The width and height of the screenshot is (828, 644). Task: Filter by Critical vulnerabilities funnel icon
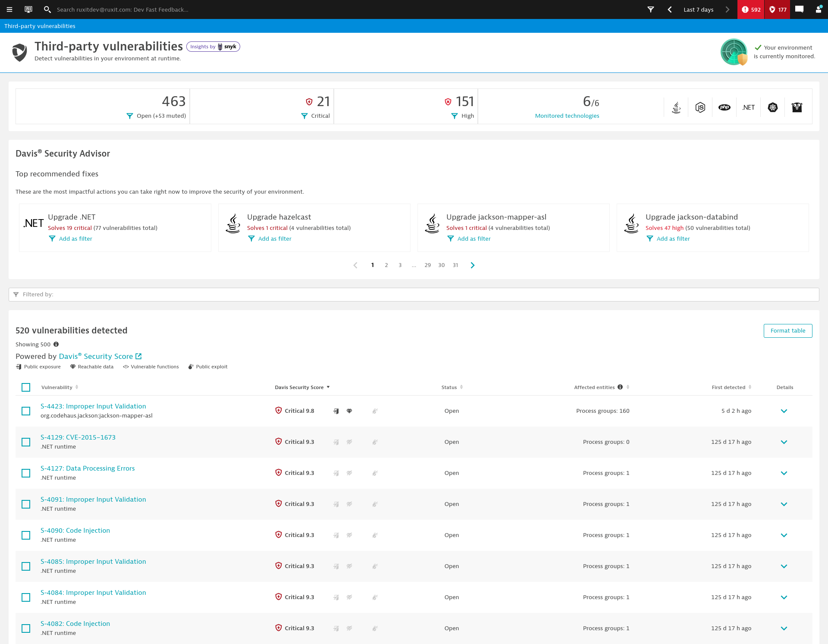(304, 116)
